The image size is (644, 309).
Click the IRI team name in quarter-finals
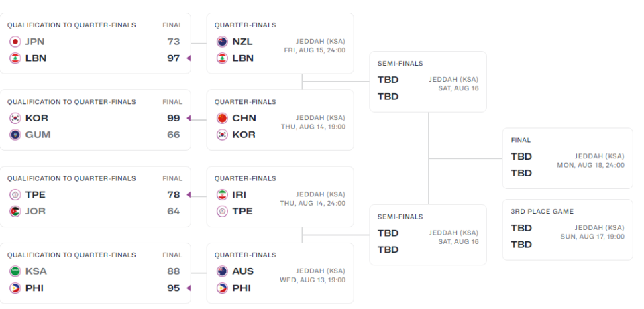pos(239,194)
